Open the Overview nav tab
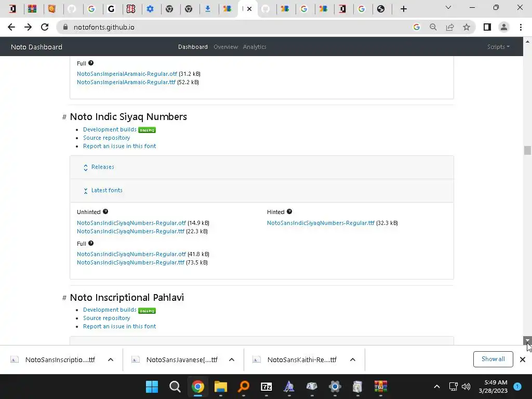 [225, 47]
